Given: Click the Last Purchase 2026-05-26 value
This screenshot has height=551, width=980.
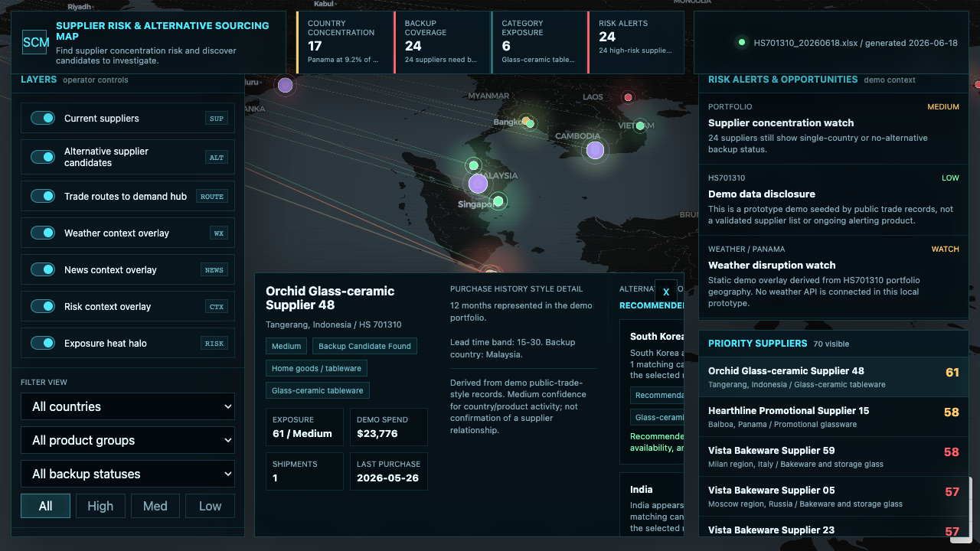Looking at the screenshot, I should point(388,478).
